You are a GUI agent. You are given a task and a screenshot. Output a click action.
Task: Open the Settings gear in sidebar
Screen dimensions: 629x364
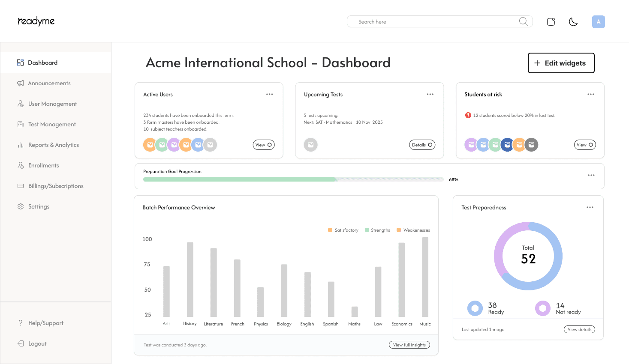point(20,206)
